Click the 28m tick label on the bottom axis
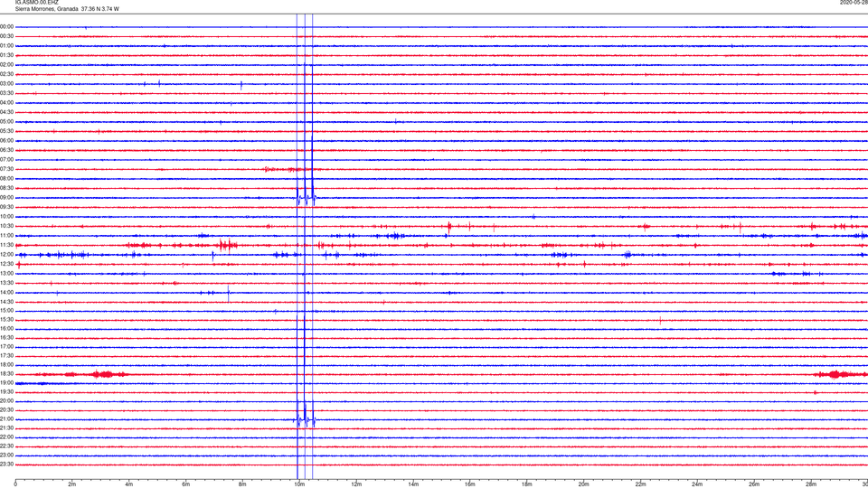Viewport: 868px width, 488px height. pyautogui.click(x=811, y=484)
